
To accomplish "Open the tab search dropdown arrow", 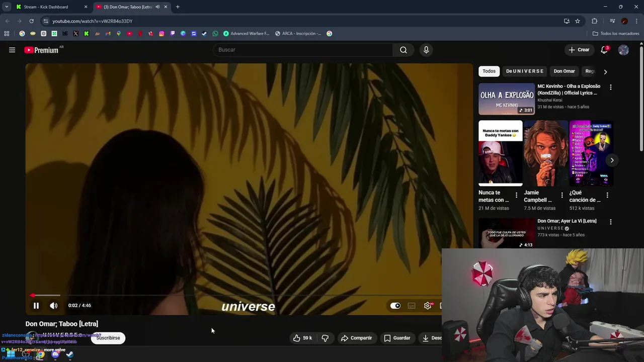I will [7, 7].
